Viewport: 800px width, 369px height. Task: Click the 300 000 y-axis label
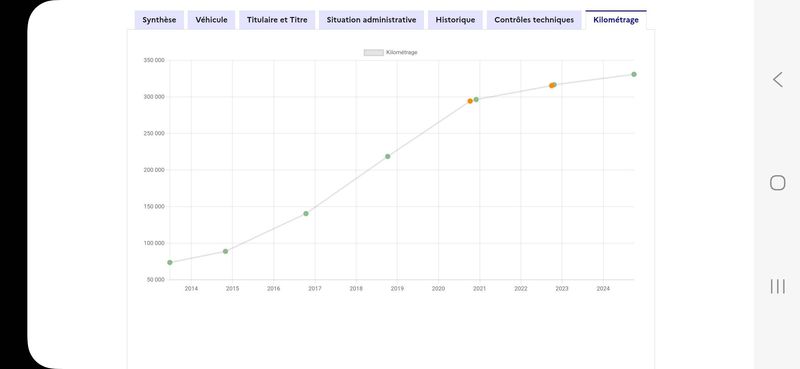click(155, 97)
